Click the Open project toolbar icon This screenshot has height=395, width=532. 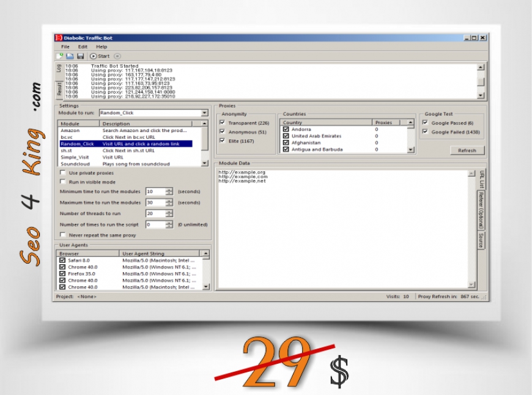click(x=70, y=56)
